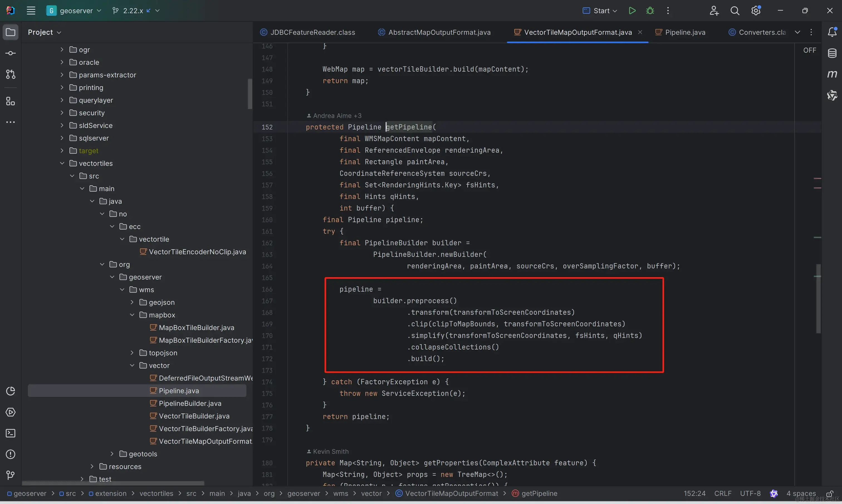Open the Terminal tool window
The width and height of the screenshot is (842, 504).
[x=11, y=433]
